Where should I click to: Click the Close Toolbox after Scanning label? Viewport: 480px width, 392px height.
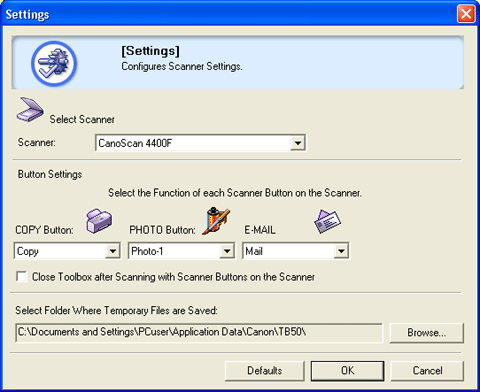(x=173, y=277)
